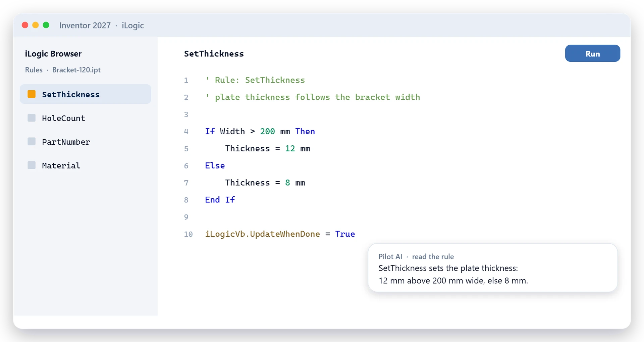
Task: Click the grey Material rule icon
Action: click(32, 165)
